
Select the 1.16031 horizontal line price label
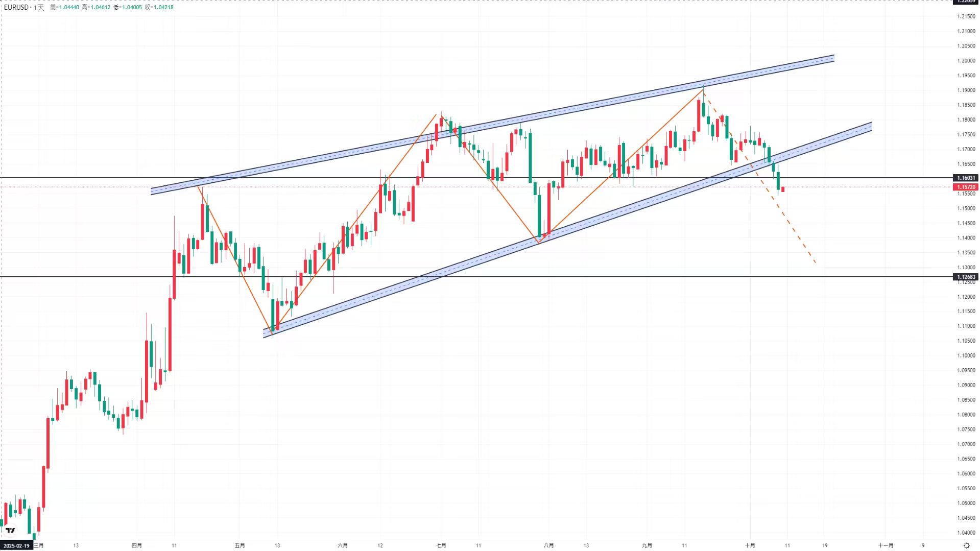click(x=966, y=178)
